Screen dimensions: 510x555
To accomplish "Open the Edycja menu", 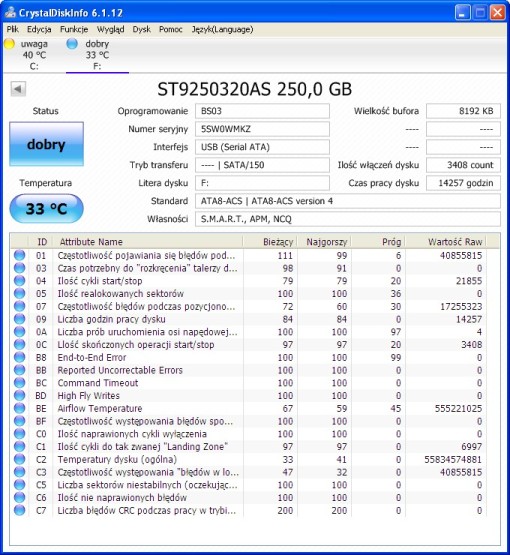I will tap(39, 29).
